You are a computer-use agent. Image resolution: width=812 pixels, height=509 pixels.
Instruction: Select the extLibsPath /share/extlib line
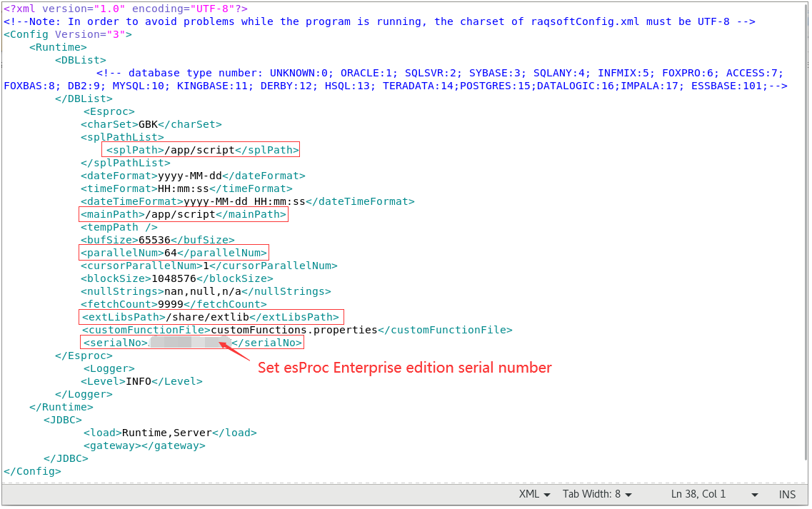click(x=211, y=317)
